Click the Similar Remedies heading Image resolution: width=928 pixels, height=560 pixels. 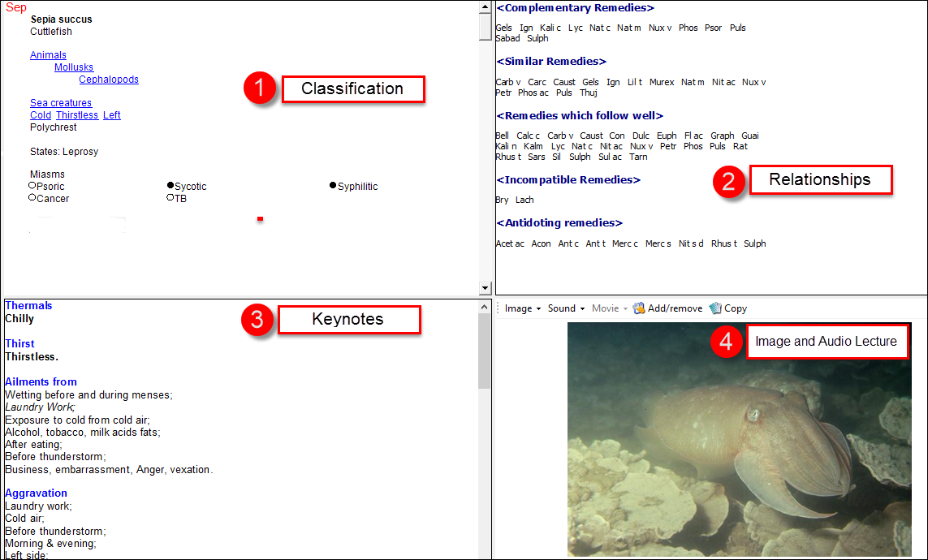tap(551, 62)
